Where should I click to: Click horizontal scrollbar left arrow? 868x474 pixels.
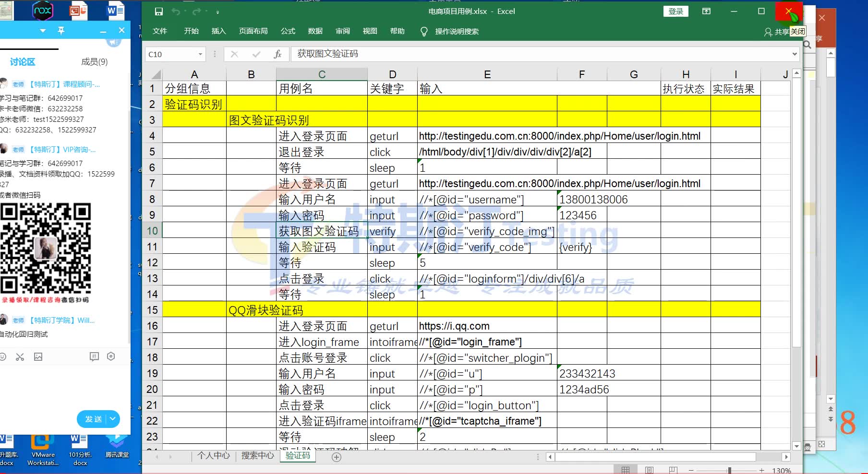click(x=551, y=457)
